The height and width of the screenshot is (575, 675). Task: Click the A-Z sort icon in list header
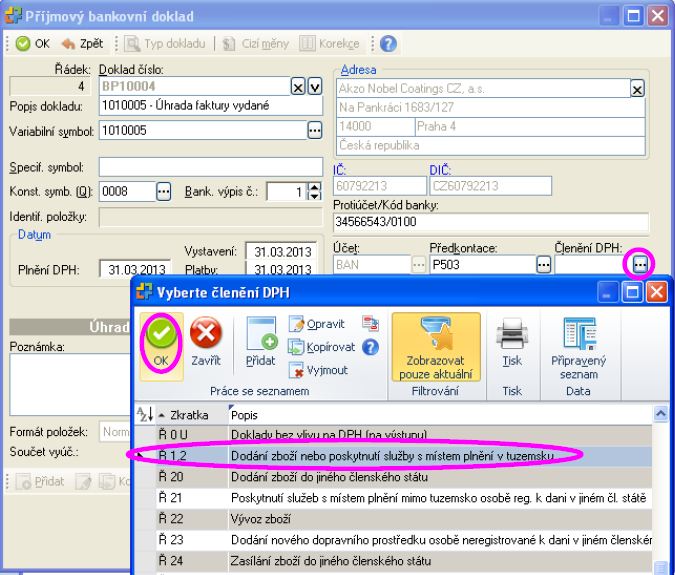click(x=145, y=415)
